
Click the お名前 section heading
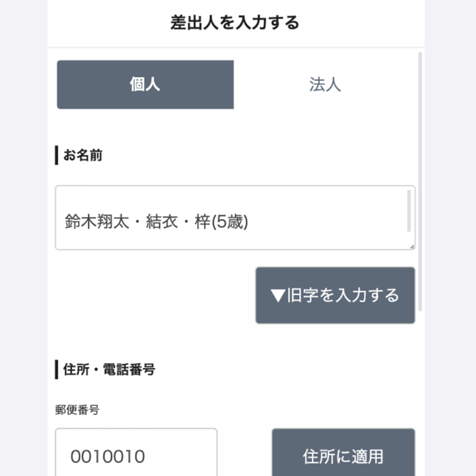point(82,155)
